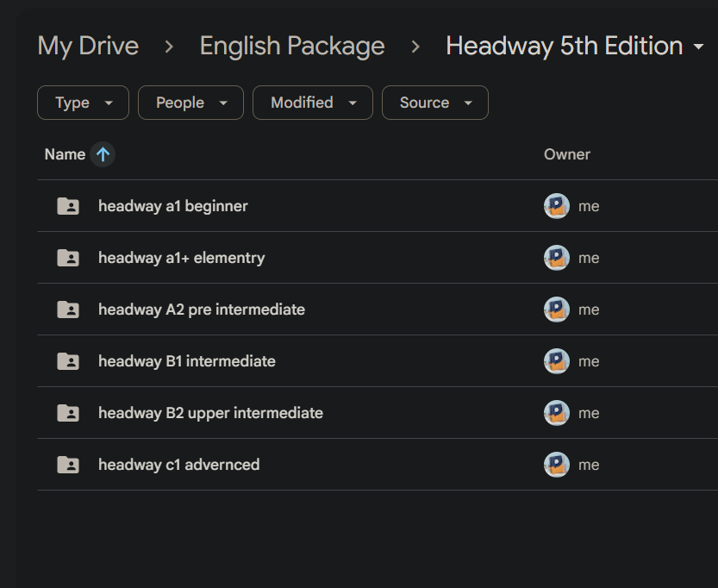Select the headway B2 upper intermediate name

pos(210,413)
